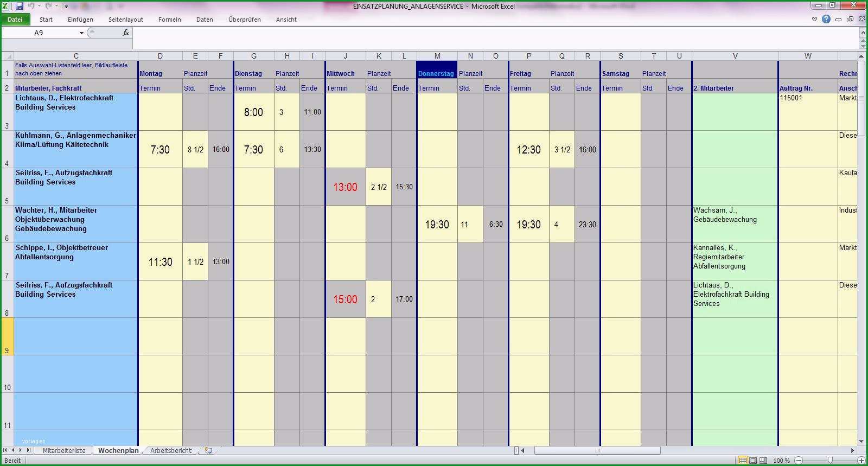Image resolution: width=868 pixels, height=466 pixels.
Task: Click the vertical scrollbar down arrow
Action: (x=862, y=441)
